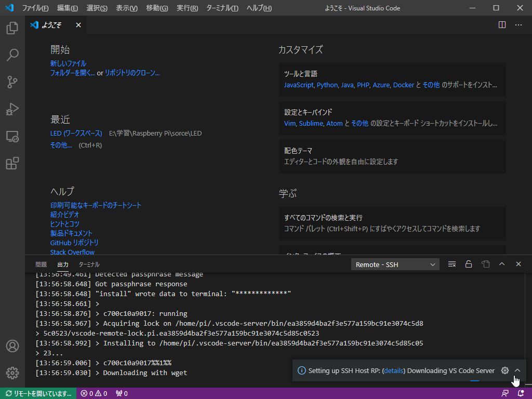532x399 pixels.
Task: Toggle split editor layout icon
Action: (501, 24)
